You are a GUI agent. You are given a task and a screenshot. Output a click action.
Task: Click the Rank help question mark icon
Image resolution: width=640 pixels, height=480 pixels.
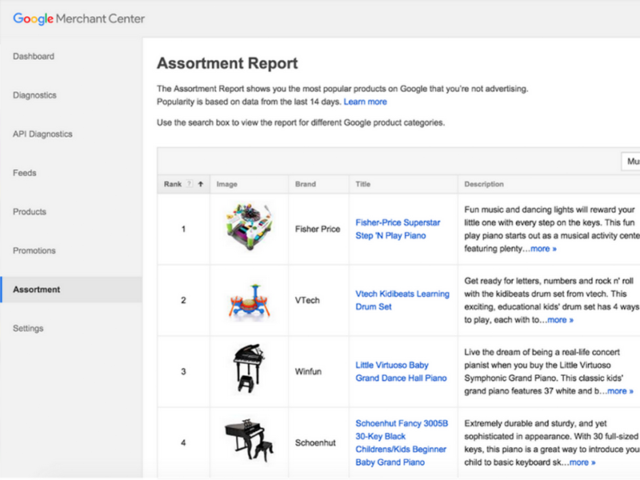(189, 184)
